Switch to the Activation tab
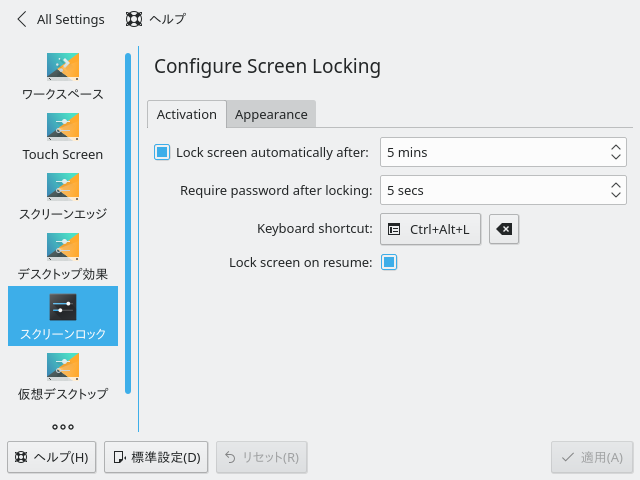Viewport: 640px width, 480px height. point(187,114)
